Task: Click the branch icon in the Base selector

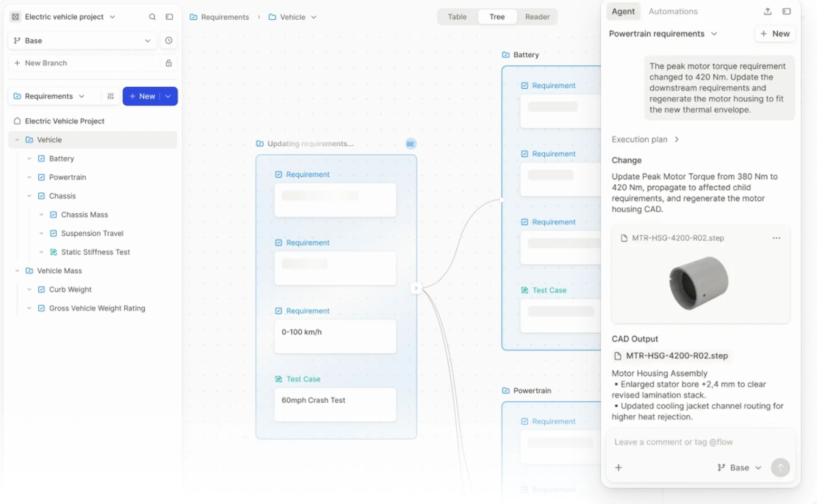Action: point(17,40)
